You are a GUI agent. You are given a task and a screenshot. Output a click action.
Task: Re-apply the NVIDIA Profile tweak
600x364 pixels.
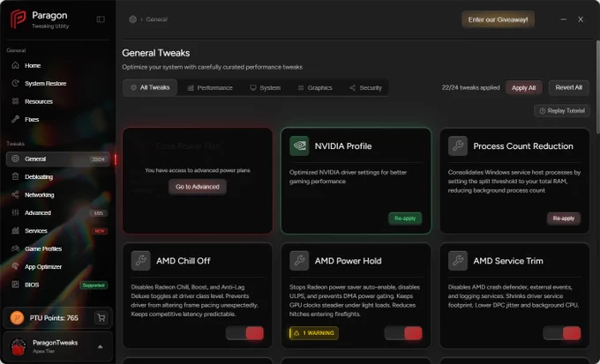point(405,219)
